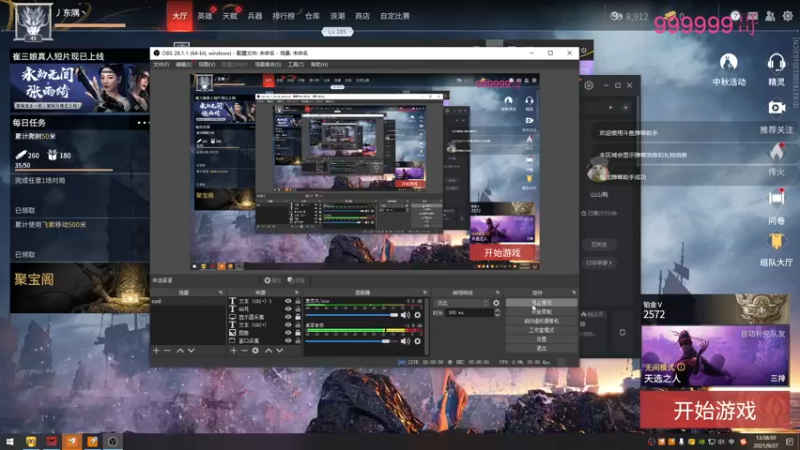Open the 问卷 survey scroll icon
This screenshot has height=450, width=800.
click(x=776, y=198)
